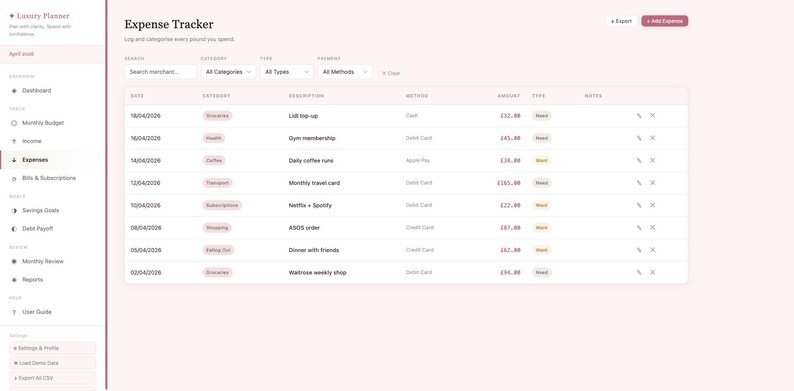Edit the ASOS order expense
This screenshot has width=794, height=391.
[x=639, y=228]
